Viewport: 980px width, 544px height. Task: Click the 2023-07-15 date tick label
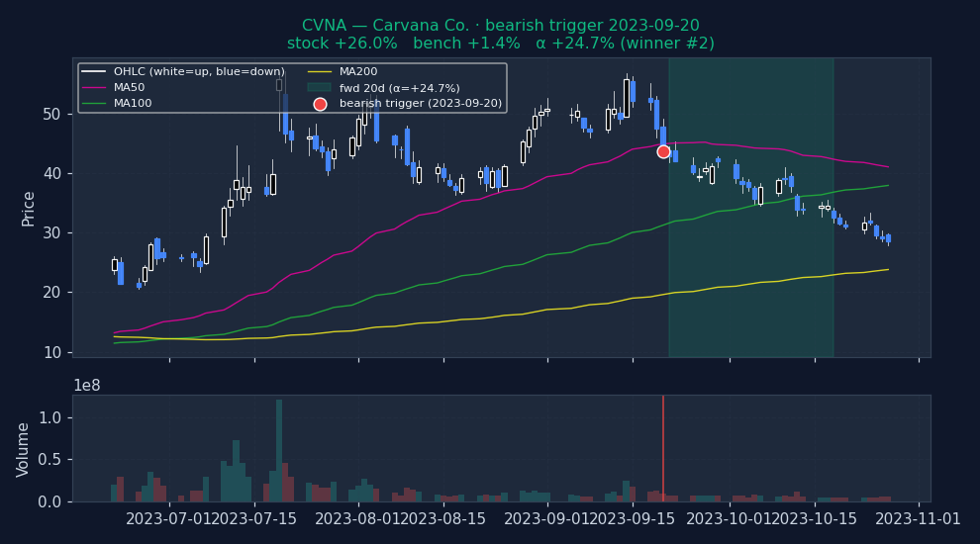click(x=254, y=519)
